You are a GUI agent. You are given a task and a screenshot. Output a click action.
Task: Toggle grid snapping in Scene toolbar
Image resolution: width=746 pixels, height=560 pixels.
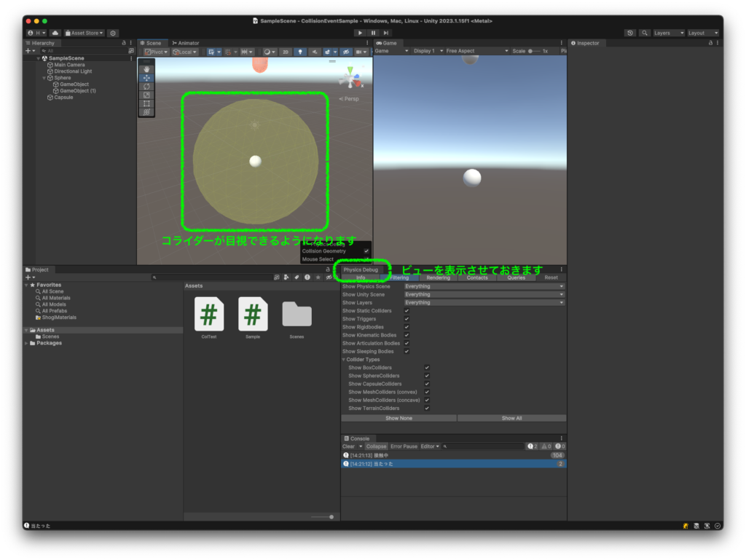click(211, 52)
